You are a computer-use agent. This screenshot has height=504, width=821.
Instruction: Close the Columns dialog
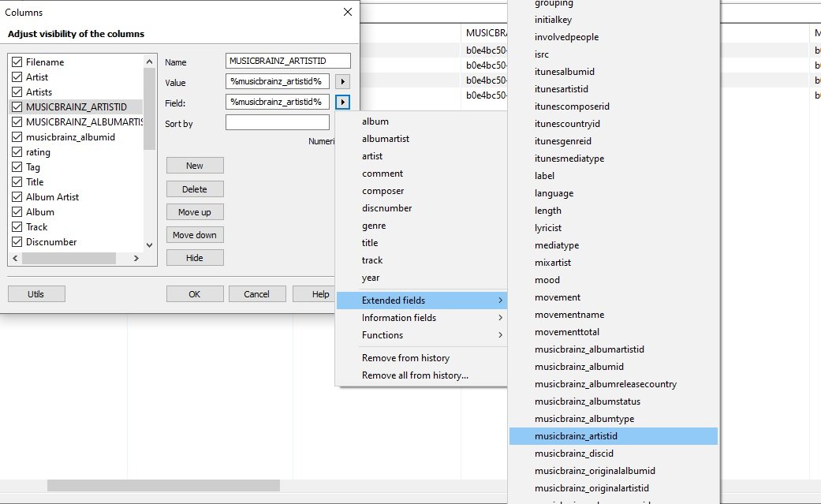tap(348, 12)
